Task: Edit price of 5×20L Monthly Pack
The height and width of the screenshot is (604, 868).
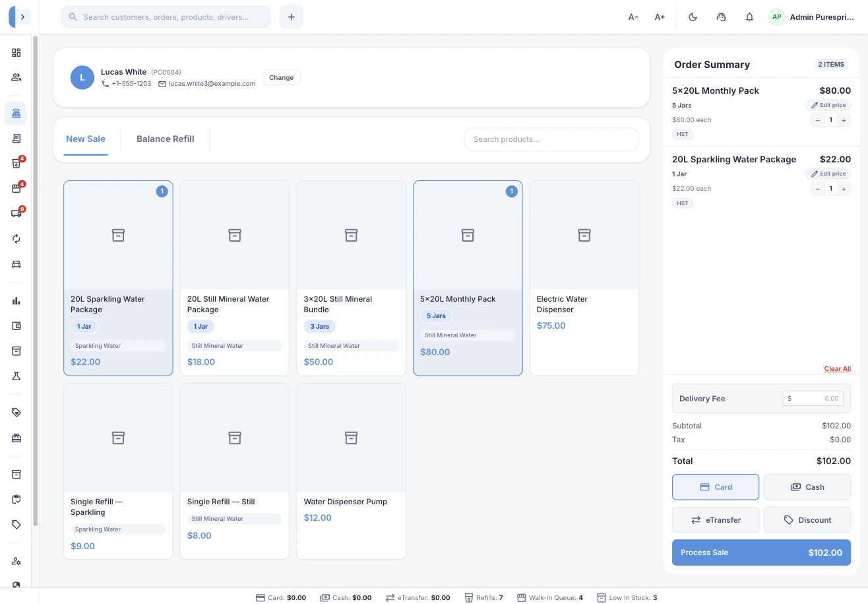Action: pos(828,105)
